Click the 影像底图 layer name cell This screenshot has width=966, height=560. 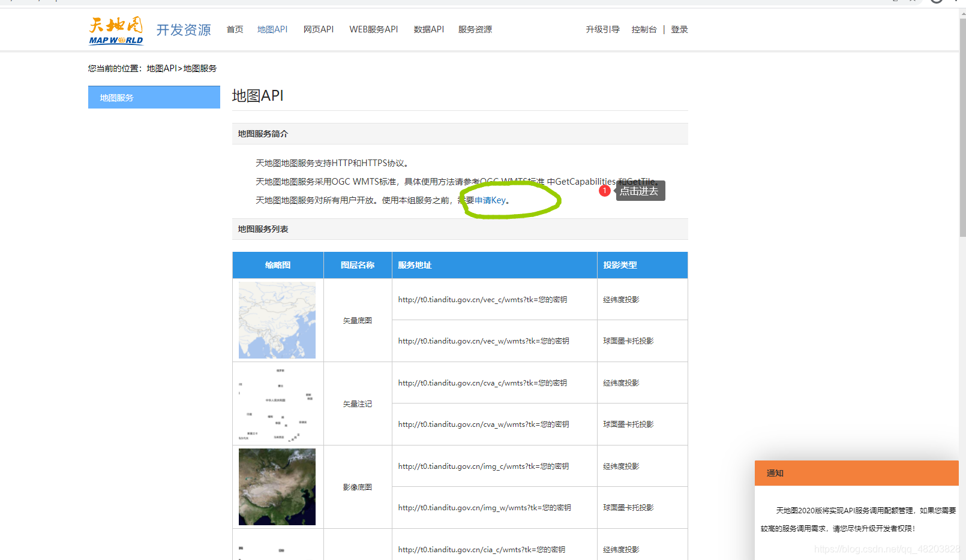pyautogui.click(x=358, y=487)
